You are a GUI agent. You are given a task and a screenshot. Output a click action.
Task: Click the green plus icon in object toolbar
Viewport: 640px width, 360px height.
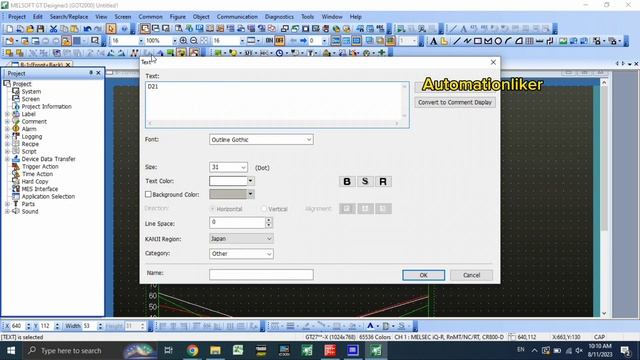click(x=381, y=53)
